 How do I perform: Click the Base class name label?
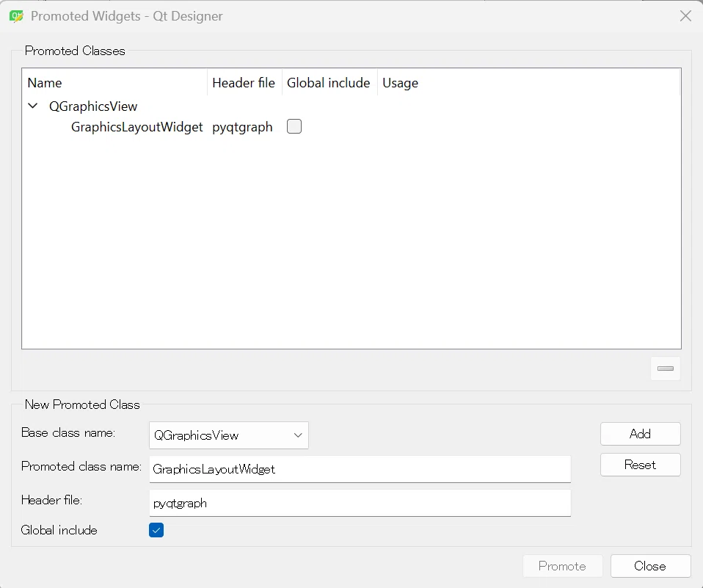pyautogui.click(x=68, y=433)
